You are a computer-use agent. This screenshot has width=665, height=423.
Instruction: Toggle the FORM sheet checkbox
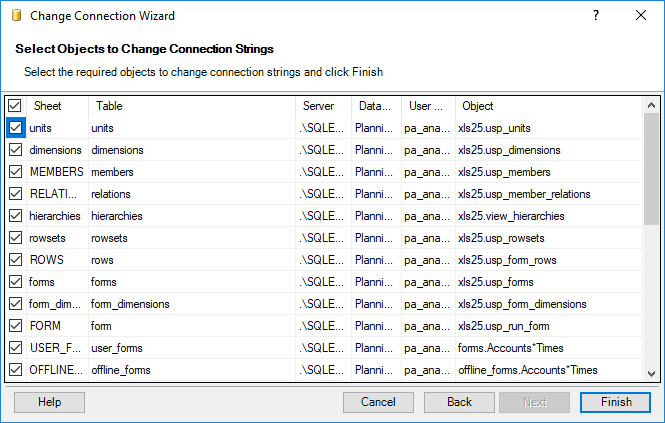[x=16, y=326]
